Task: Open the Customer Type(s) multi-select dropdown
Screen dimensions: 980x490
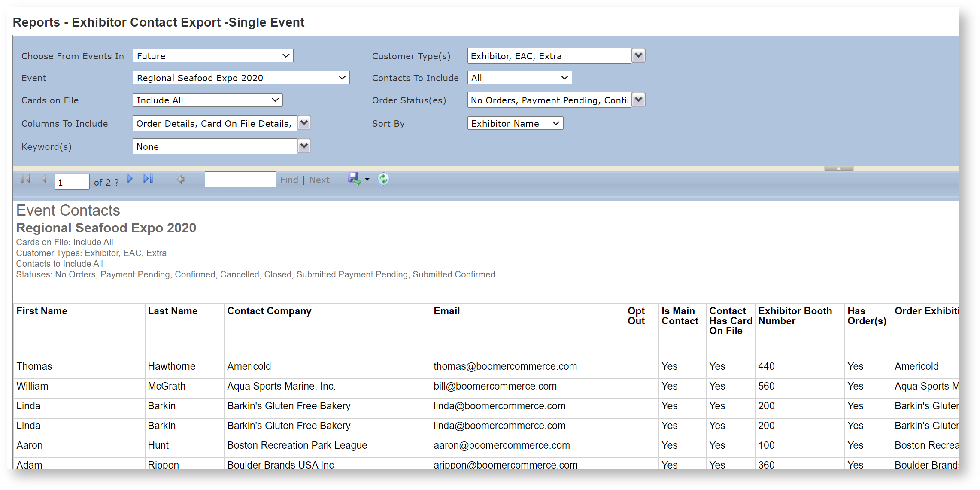Action: click(x=638, y=55)
